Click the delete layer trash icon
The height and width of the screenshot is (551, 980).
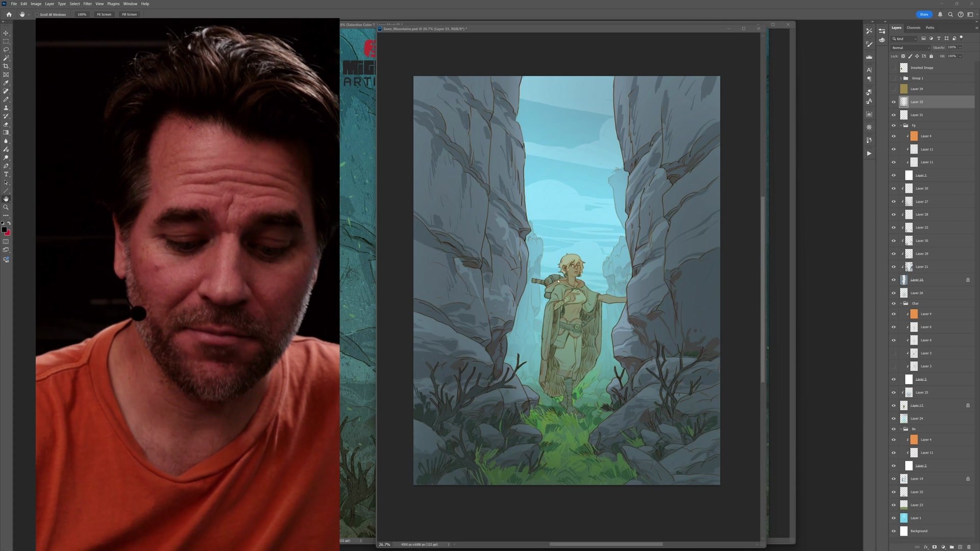point(969,547)
